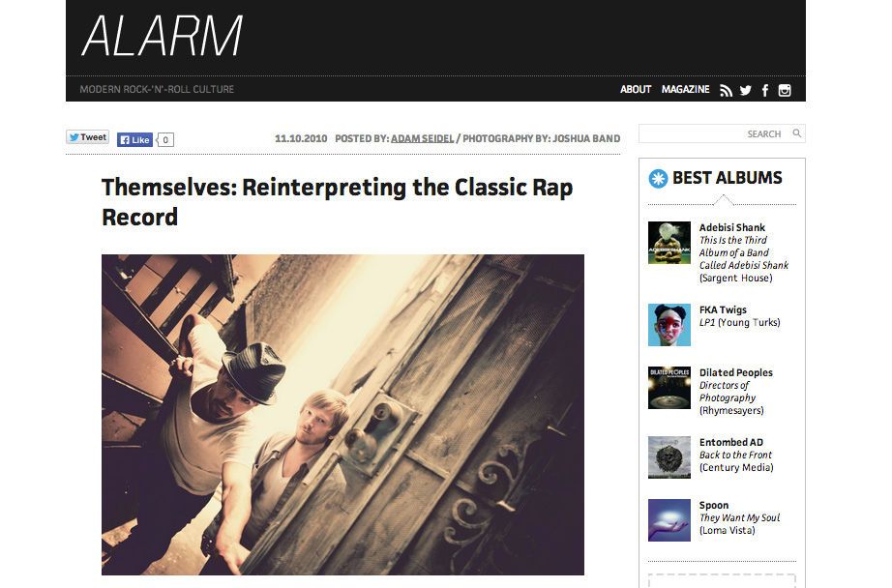Open the RSS feed icon
This screenshot has width=892, height=588.
click(x=726, y=90)
